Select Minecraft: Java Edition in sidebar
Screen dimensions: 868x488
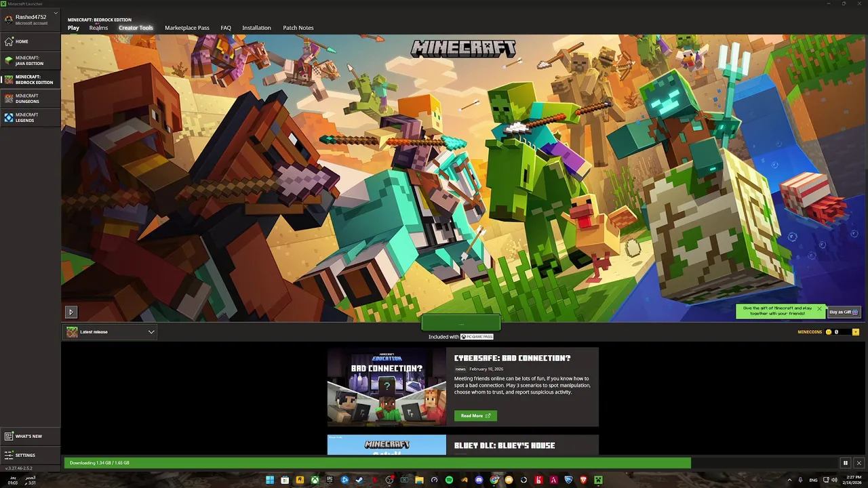(31, 60)
